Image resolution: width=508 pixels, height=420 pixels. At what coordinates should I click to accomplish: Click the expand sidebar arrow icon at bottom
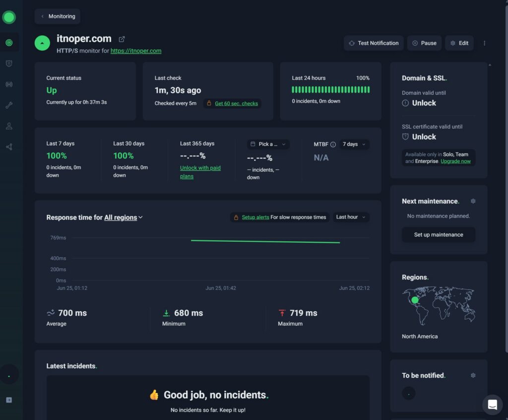point(9,400)
